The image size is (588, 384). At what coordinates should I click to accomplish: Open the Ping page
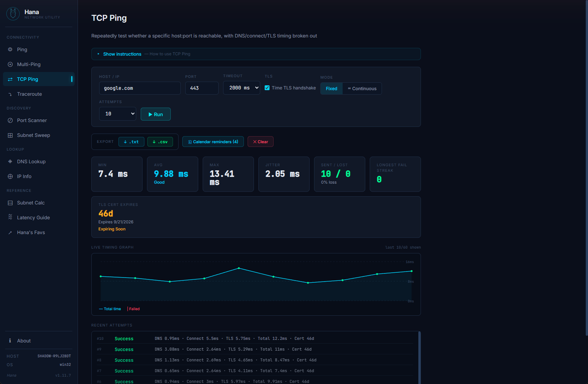coord(39,50)
